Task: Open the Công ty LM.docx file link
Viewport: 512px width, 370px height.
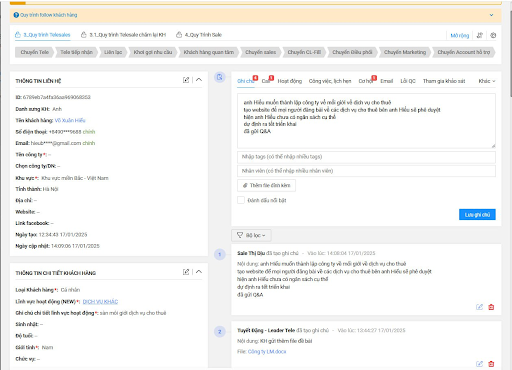Action: [x=267, y=352]
